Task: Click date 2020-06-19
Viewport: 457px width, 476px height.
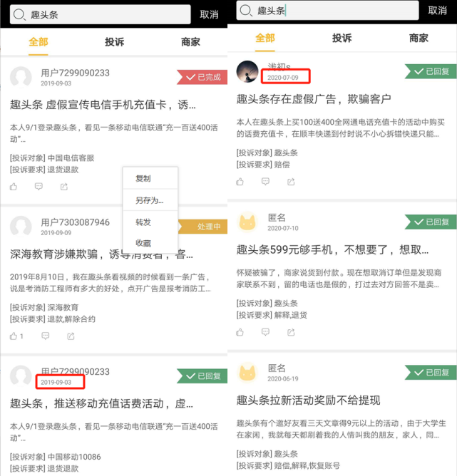Action: coord(283,379)
